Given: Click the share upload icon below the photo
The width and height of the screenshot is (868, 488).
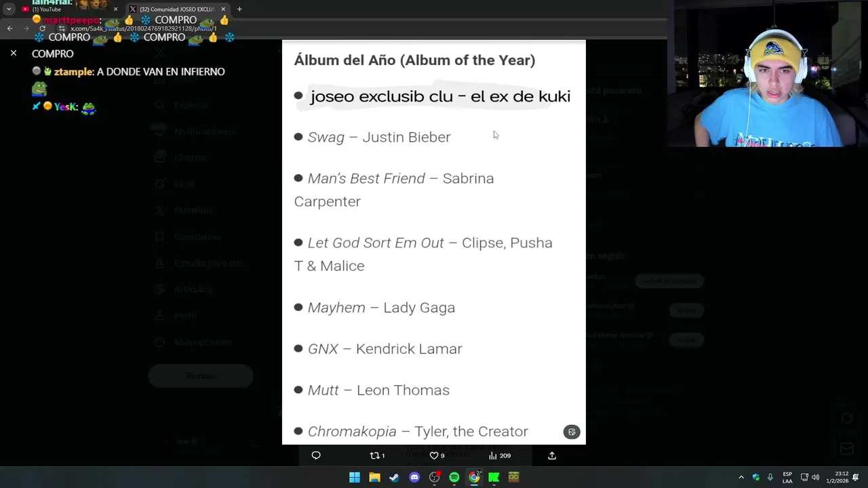Looking at the screenshot, I should tap(552, 455).
